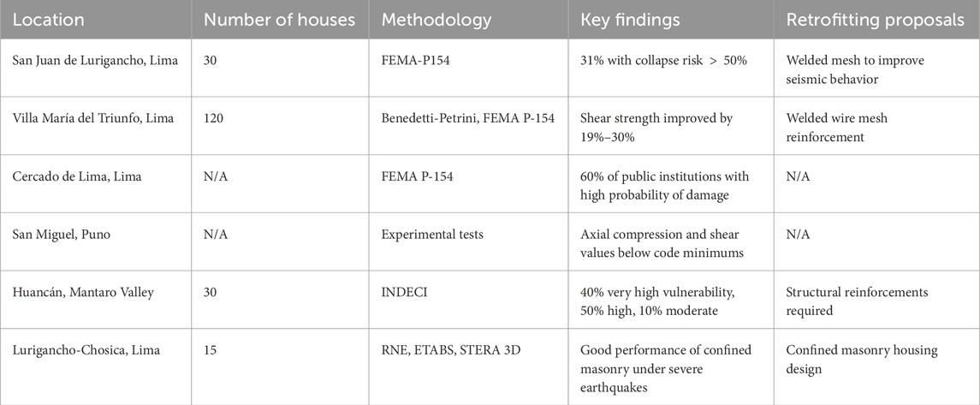The width and height of the screenshot is (980, 405).
Task: Click the Location column header
Action: point(48,19)
